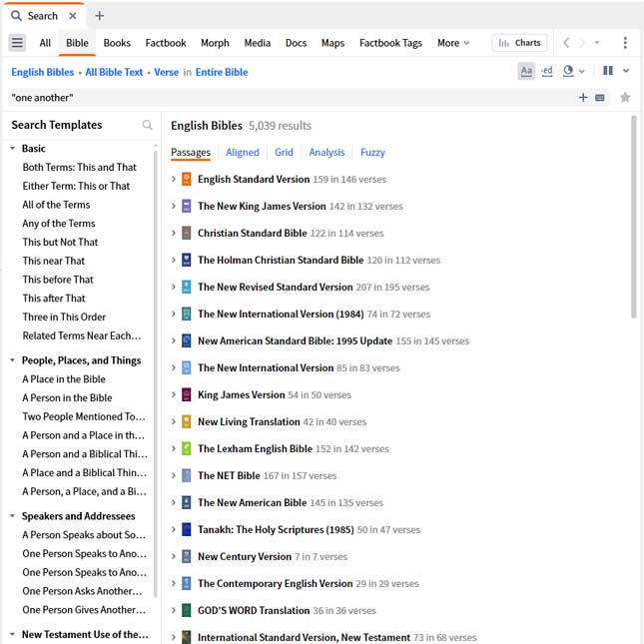Go forward with right arrow
Image resolution: width=644 pixels, height=644 pixels.
(x=582, y=43)
